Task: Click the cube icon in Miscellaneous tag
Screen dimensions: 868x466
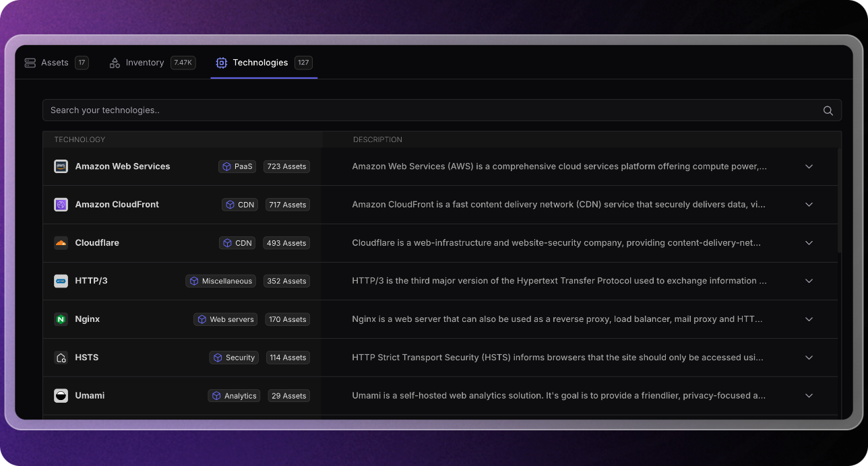Action: click(194, 281)
